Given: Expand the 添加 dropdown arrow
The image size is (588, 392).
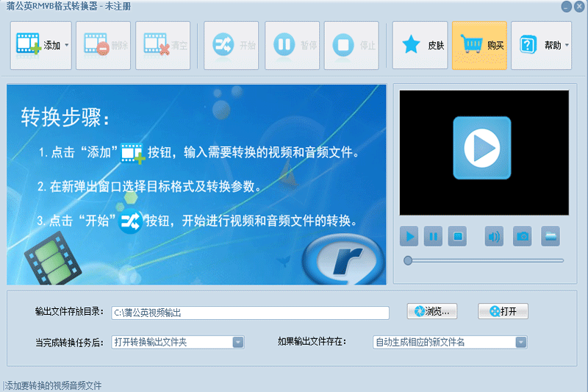Looking at the screenshot, I should click(67, 46).
